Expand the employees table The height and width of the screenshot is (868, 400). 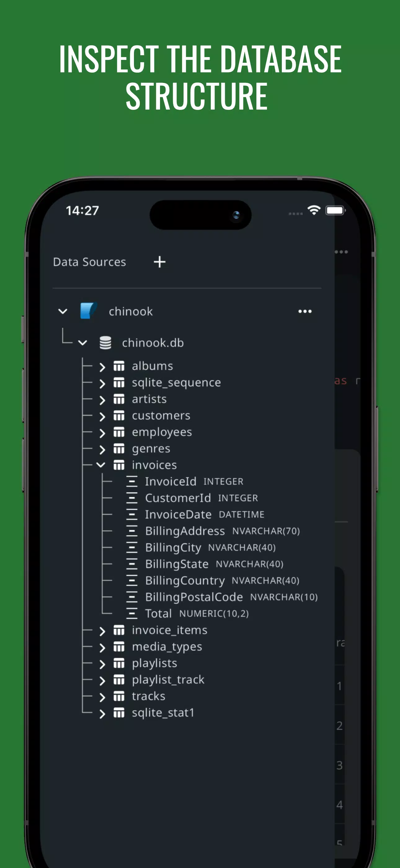(x=102, y=433)
